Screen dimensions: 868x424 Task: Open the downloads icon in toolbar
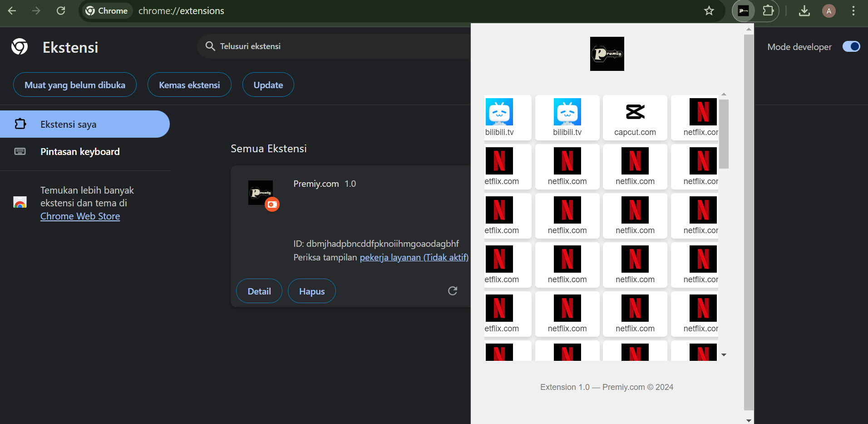[804, 10]
